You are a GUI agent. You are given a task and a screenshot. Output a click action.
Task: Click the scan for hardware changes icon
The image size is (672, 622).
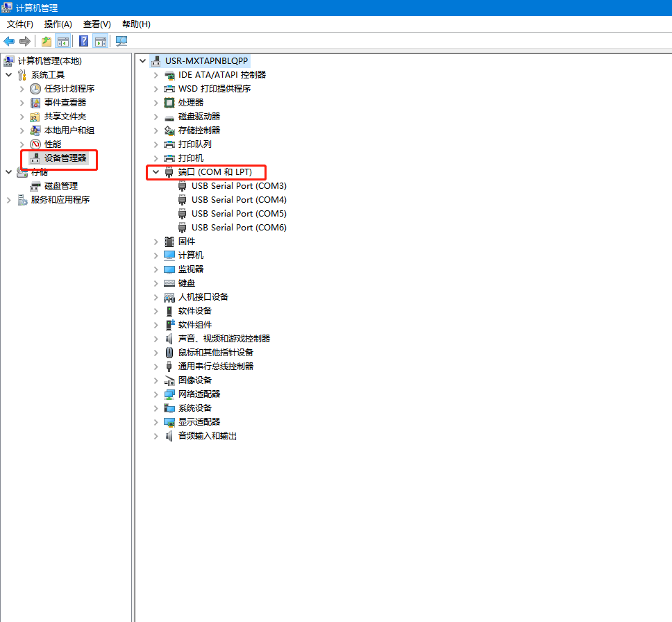[121, 41]
